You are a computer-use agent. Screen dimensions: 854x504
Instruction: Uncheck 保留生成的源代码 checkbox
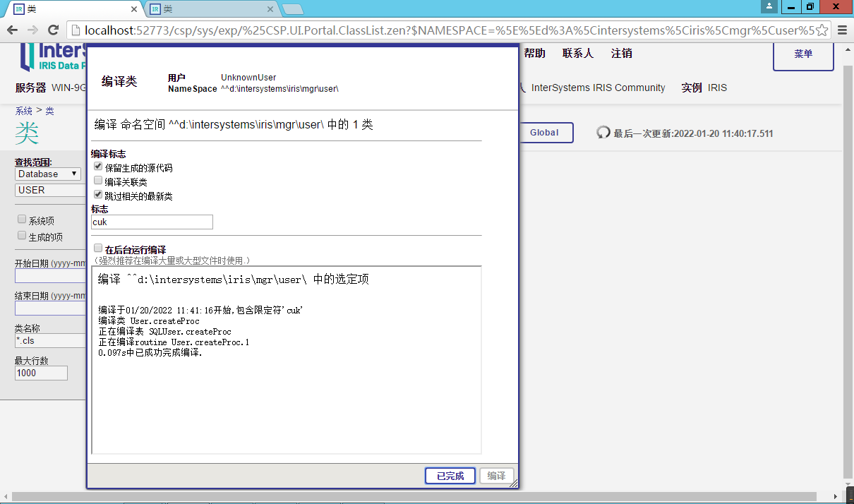tap(98, 167)
